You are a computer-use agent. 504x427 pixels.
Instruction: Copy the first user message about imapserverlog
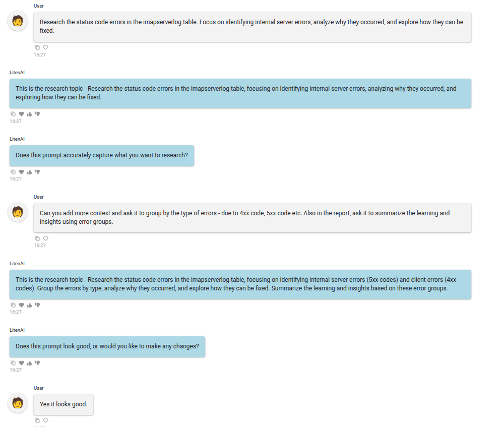(x=37, y=47)
